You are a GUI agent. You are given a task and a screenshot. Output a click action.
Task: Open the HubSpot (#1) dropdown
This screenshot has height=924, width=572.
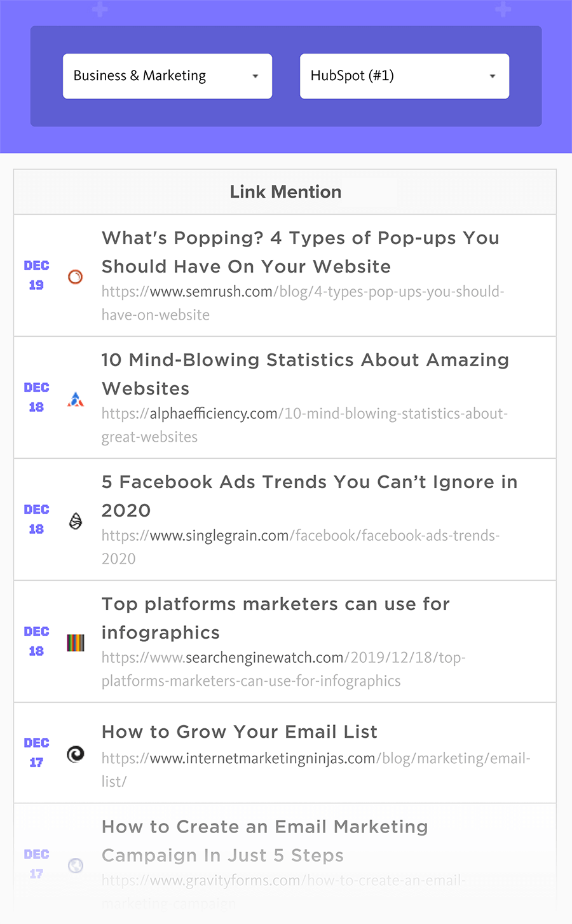pos(404,76)
